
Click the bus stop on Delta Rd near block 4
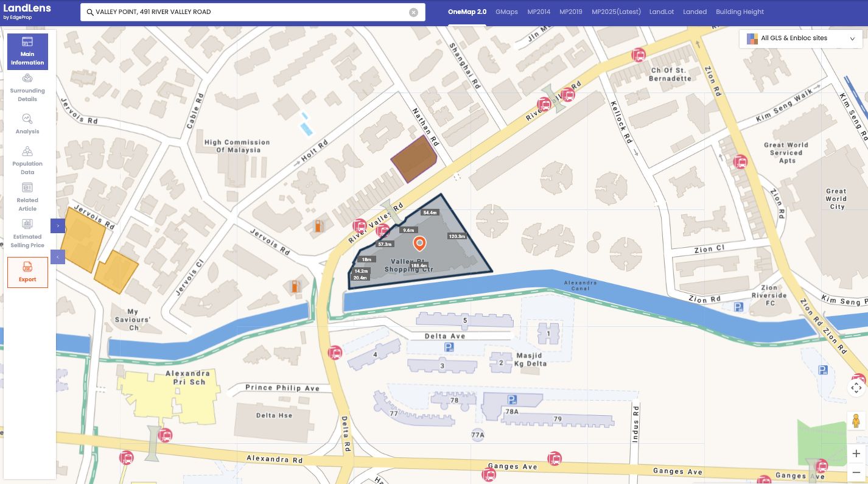[x=334, y=352]
